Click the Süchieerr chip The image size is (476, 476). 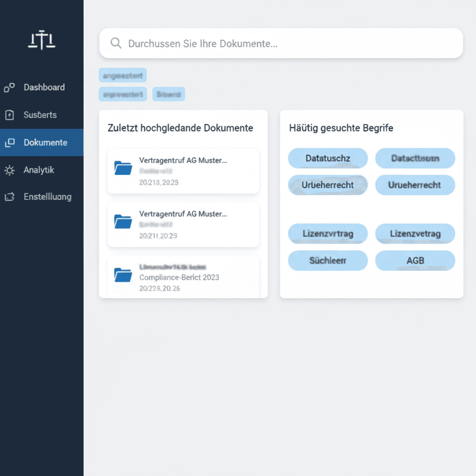point(328,260)
